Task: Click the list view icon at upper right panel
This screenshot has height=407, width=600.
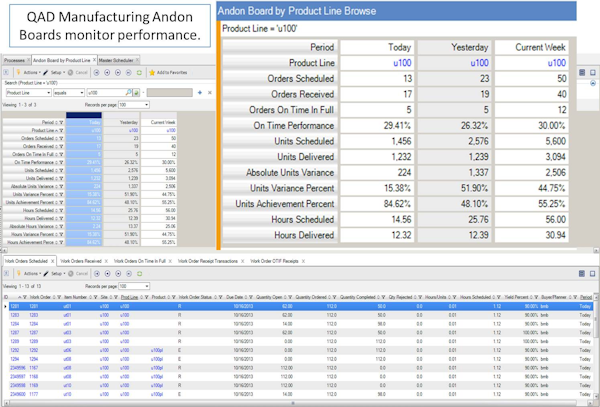Action: [582, 72]
